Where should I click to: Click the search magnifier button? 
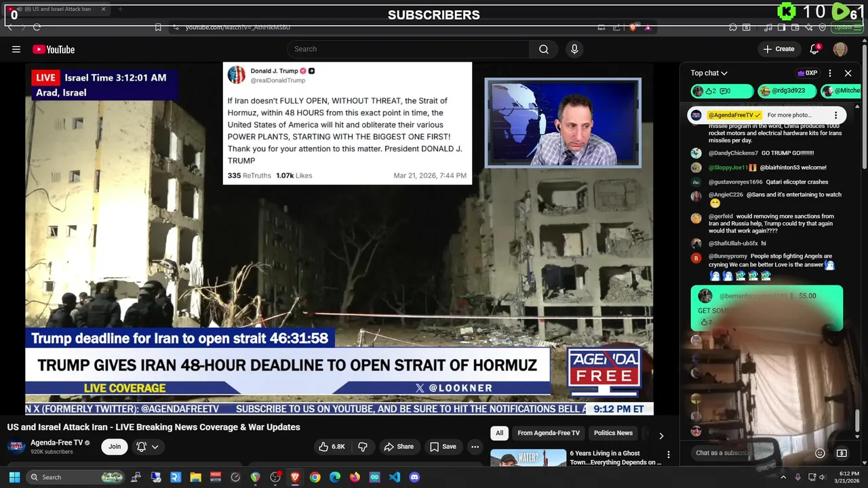pos(544,49)
